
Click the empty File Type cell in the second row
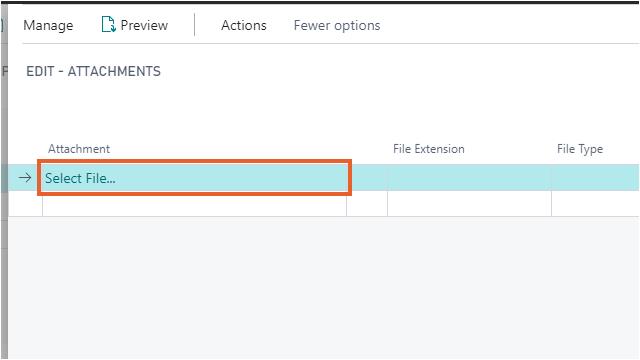tap(595, 204)
